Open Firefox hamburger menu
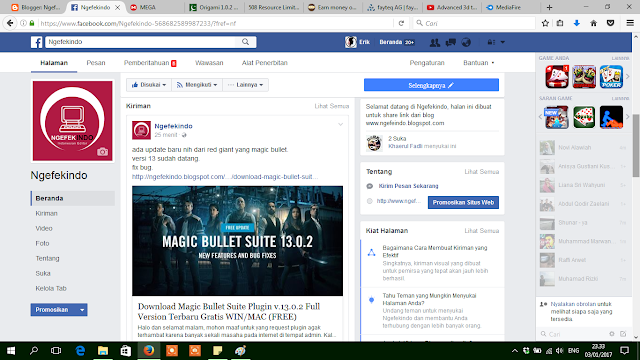Screen dimensions: 640x360 coord(630,23)
